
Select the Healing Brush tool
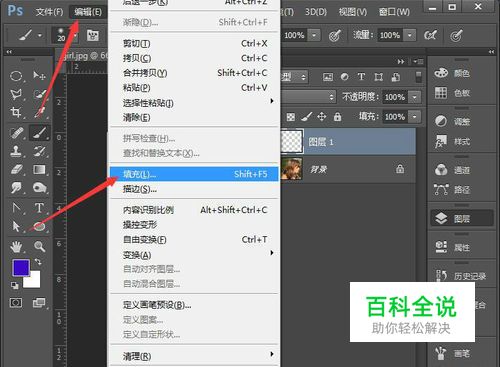16,133
